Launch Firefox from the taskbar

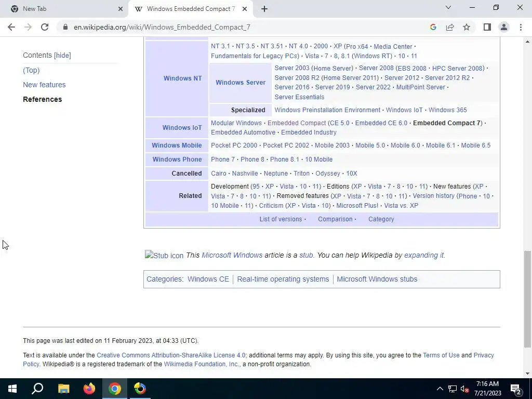[89, 389]
